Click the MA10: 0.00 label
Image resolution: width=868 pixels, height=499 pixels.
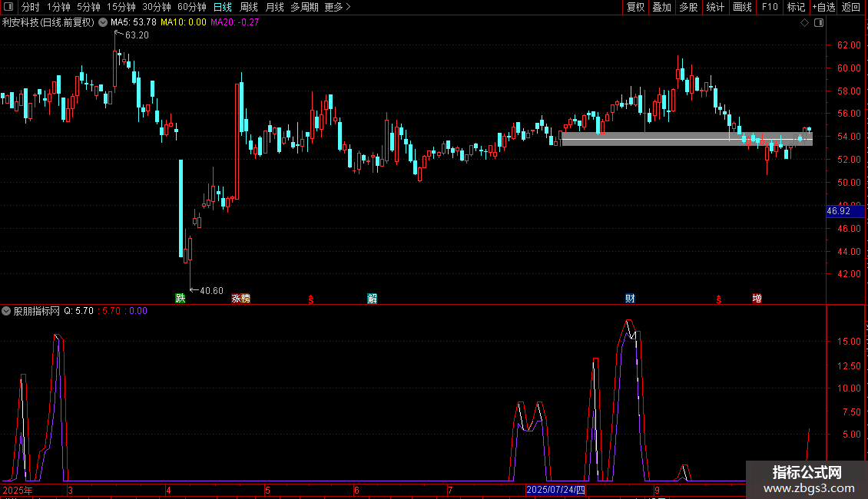(184, 22)
